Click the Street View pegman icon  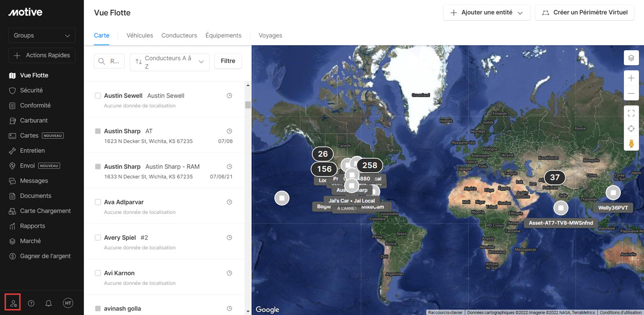(x=631, y=144)
